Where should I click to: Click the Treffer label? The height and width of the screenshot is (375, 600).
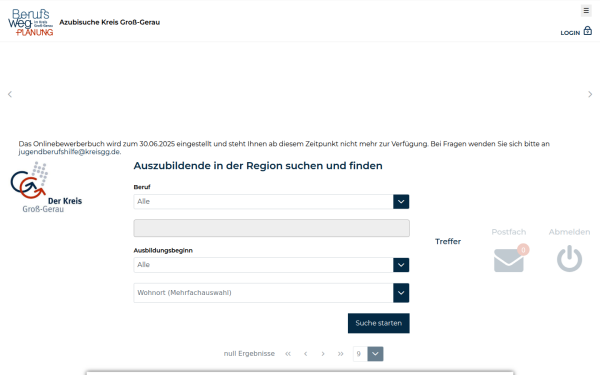[448, 241]
